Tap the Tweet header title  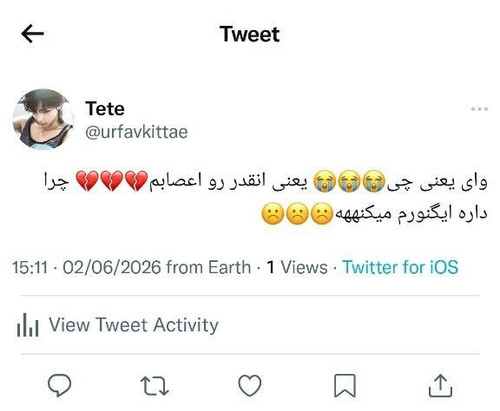[x=250, y=34]
